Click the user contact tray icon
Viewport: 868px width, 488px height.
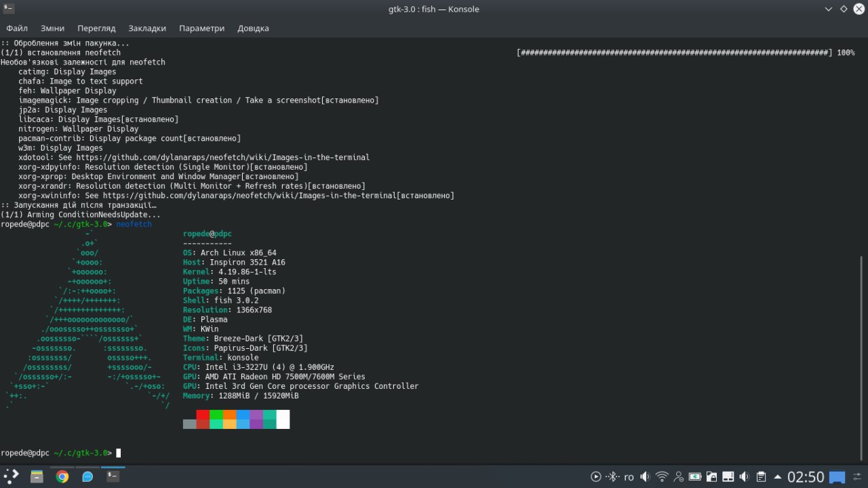click(x=678, y=477)
